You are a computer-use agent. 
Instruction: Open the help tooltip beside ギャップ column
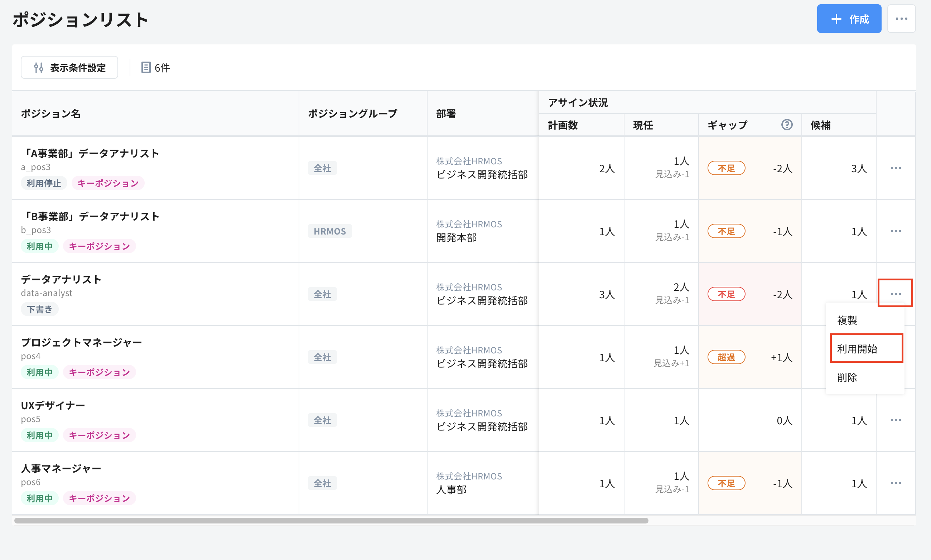click(787, 125)
